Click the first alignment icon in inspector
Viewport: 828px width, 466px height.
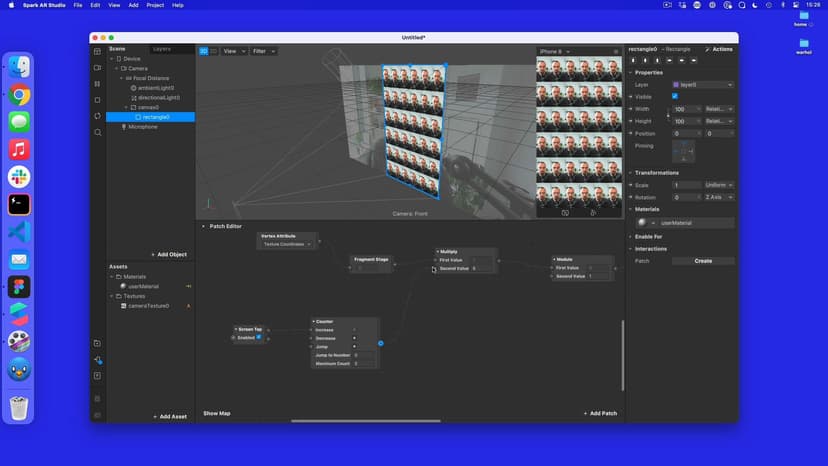(x=634, y=61)
